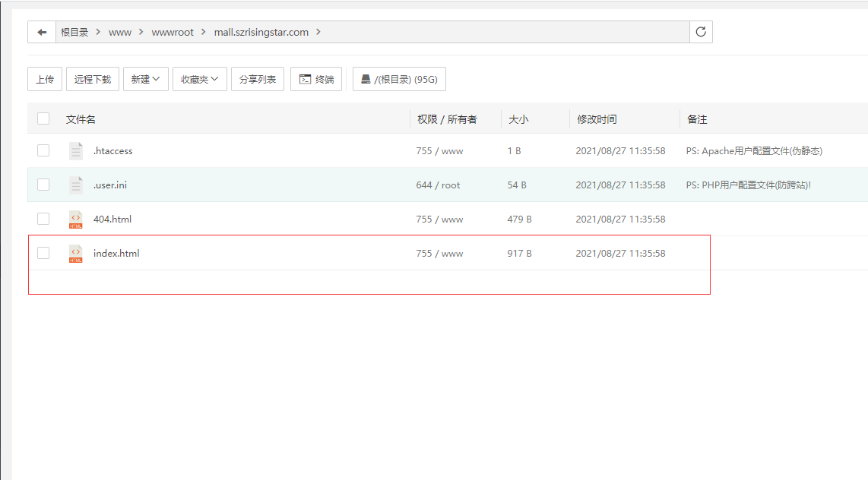Click permissions 755 / www of index.html

tap(439, 253)
